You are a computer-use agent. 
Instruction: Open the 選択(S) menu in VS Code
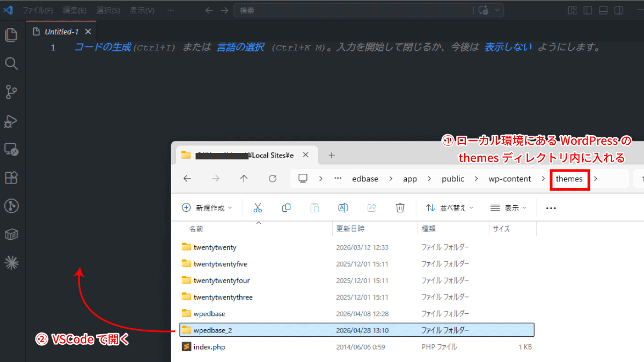pos(108,10)
